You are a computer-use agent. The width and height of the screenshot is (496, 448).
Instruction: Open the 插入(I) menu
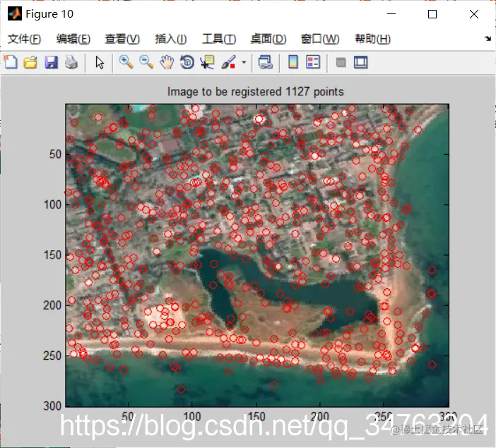click(x=171, y=39)
